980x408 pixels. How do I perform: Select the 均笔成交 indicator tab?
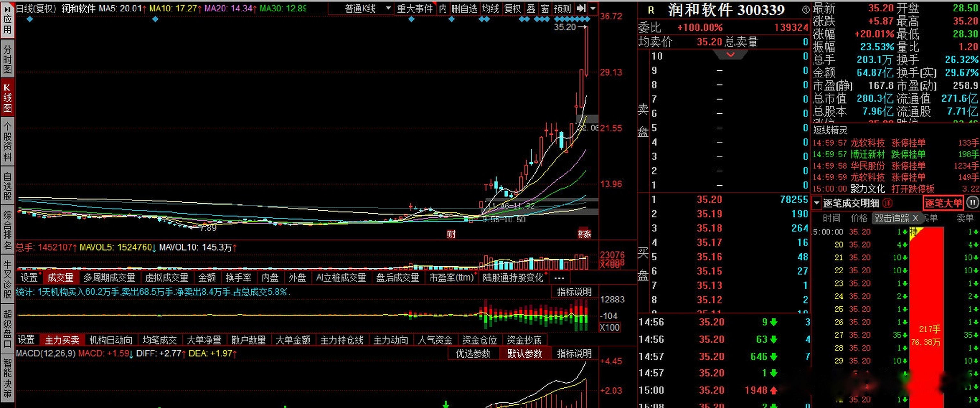coord(159,339)
